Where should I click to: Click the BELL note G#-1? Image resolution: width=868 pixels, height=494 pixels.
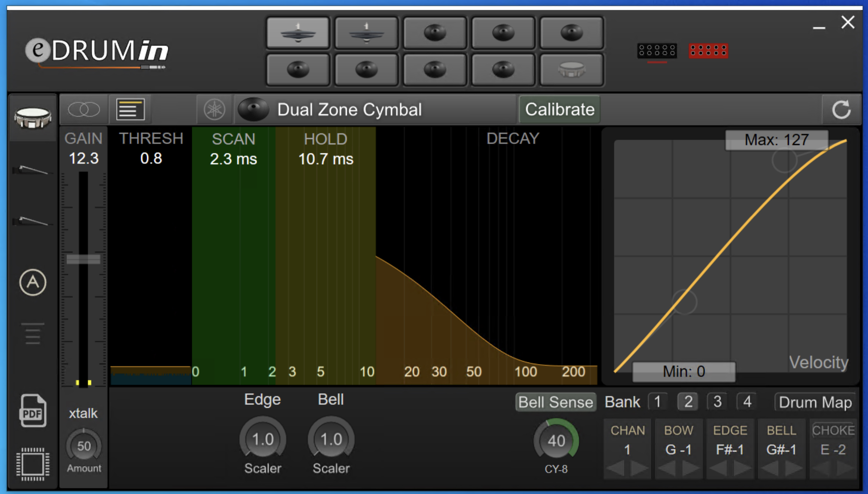[x=781, y=449]
